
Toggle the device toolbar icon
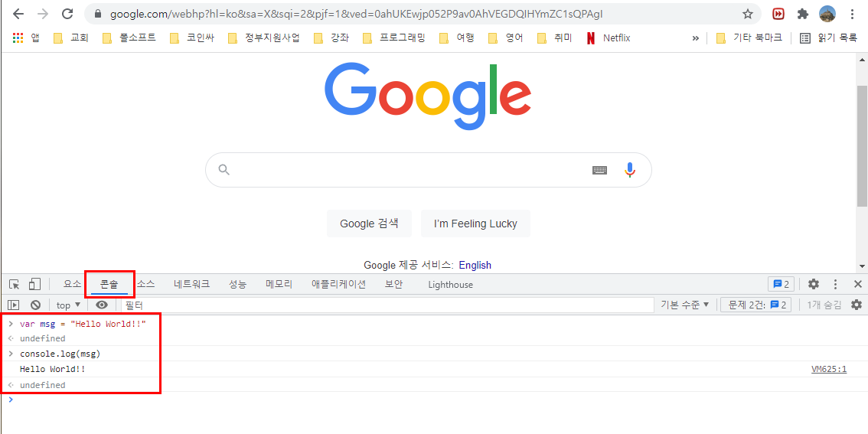[x=35, y=285]
